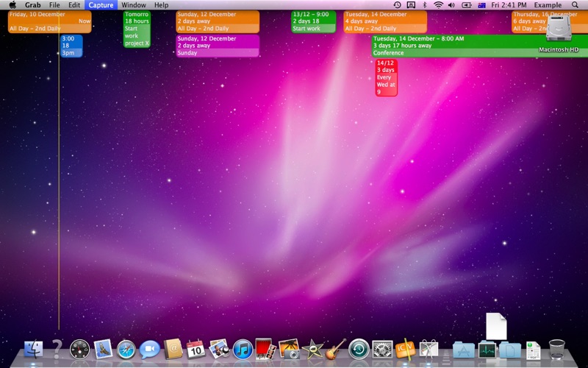Select the blue 3:00 3pm event

pyautogui.click(x=71, y=46)
